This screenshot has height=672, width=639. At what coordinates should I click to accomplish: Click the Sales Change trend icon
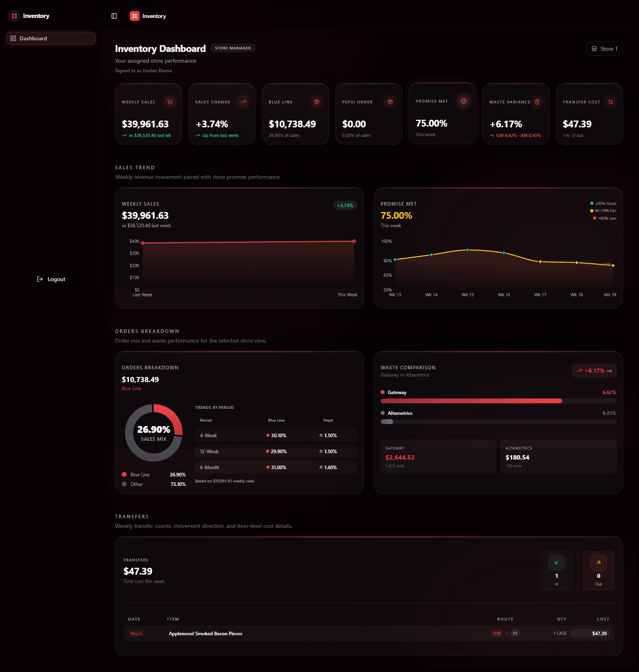coord(243,102)
